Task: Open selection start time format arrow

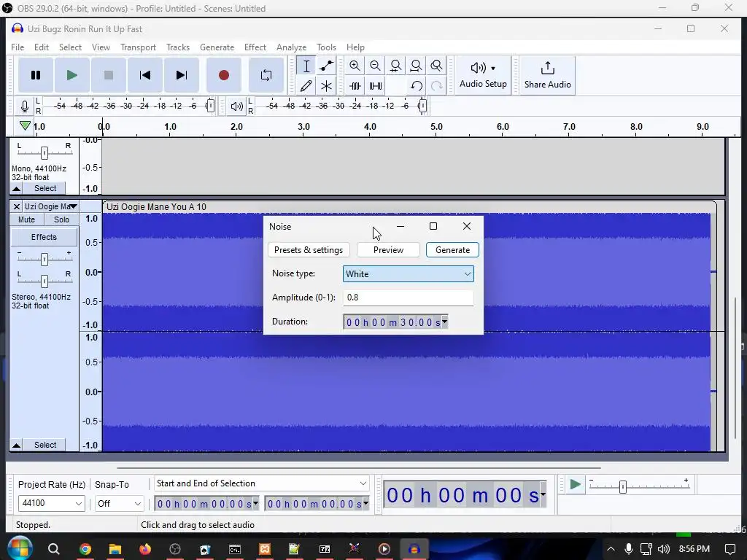Action: [x=256, y=503]
